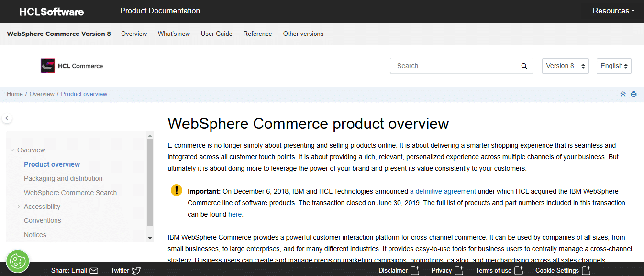Viewport: 644px width, 276px height.
Task: Click the Twitter text link in the footer
Action: (120, 271)
